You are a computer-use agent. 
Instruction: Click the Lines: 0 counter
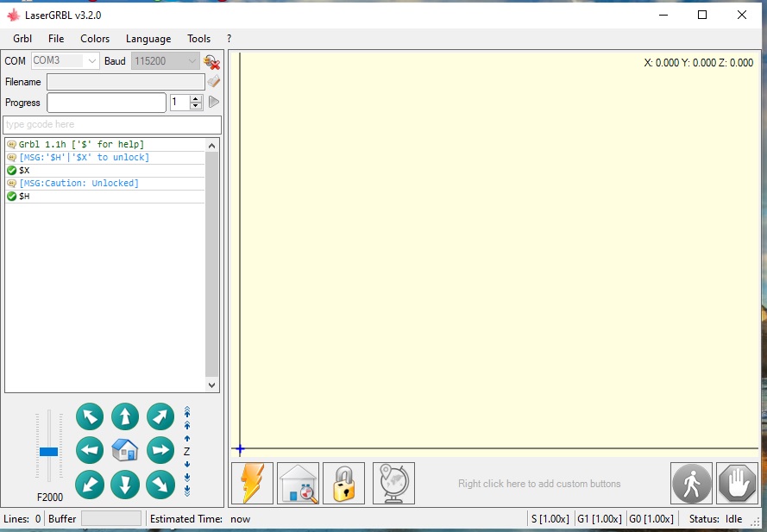pos(22,519)
